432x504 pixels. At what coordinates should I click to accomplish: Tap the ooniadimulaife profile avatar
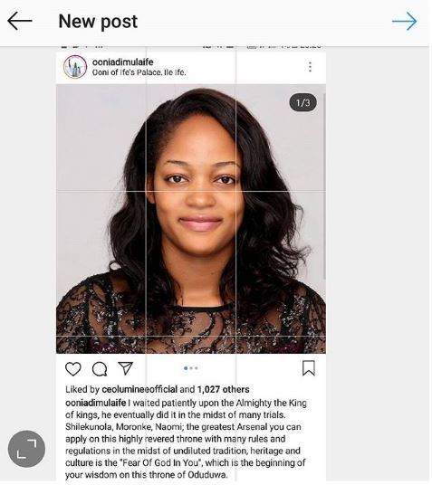[75, 67]
